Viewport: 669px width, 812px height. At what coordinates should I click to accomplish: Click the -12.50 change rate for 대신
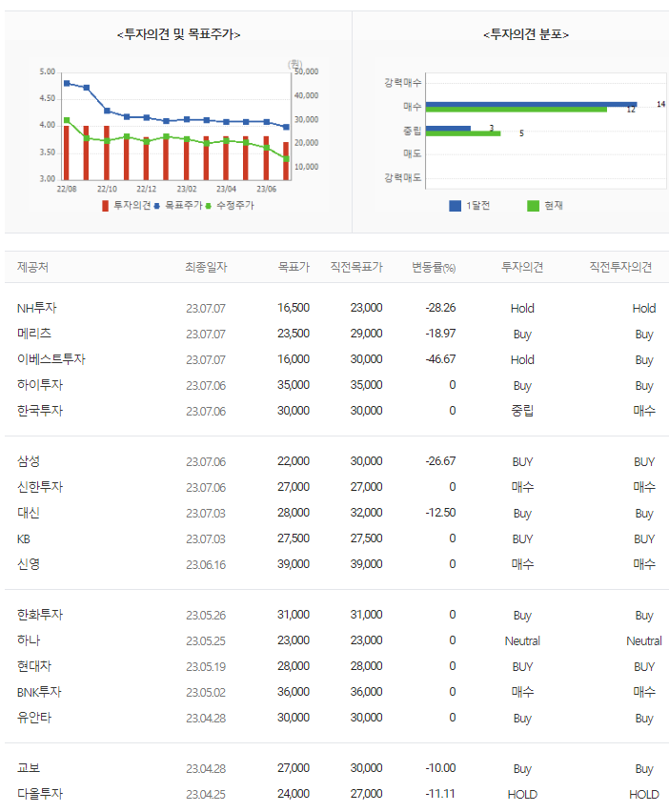(x=440, y=513)
